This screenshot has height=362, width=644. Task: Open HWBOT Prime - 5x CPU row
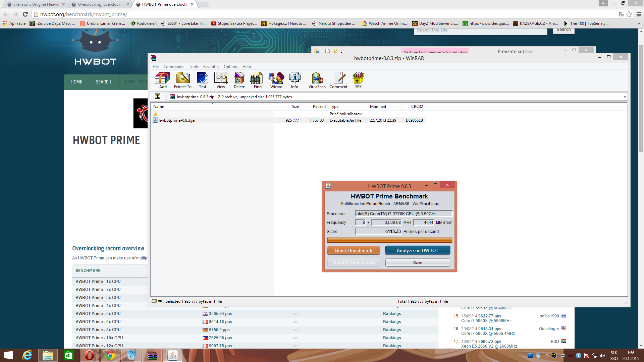(x=98, y=314)
